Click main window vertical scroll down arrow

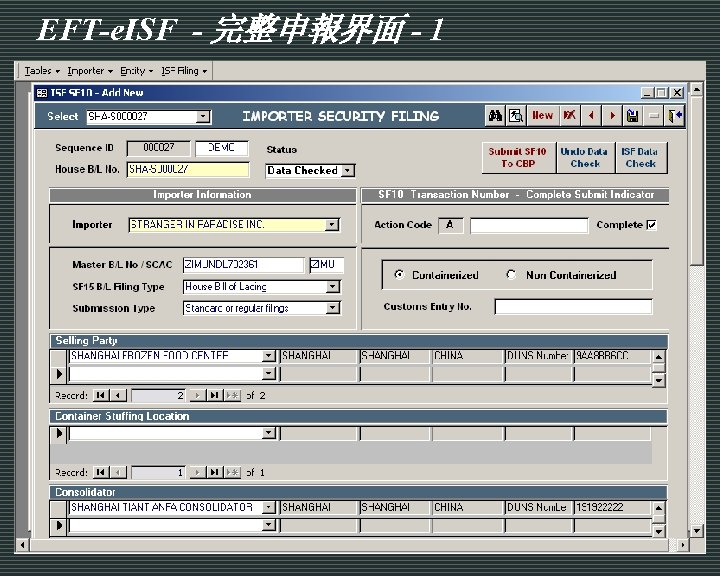(x=697, y=531)
